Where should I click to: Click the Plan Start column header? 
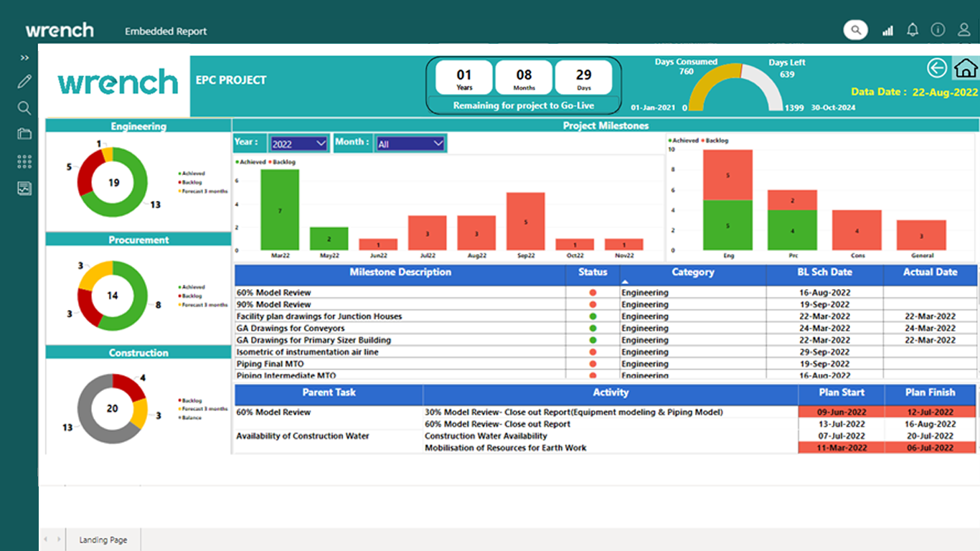pyautogui.click(x=842, y=393)
